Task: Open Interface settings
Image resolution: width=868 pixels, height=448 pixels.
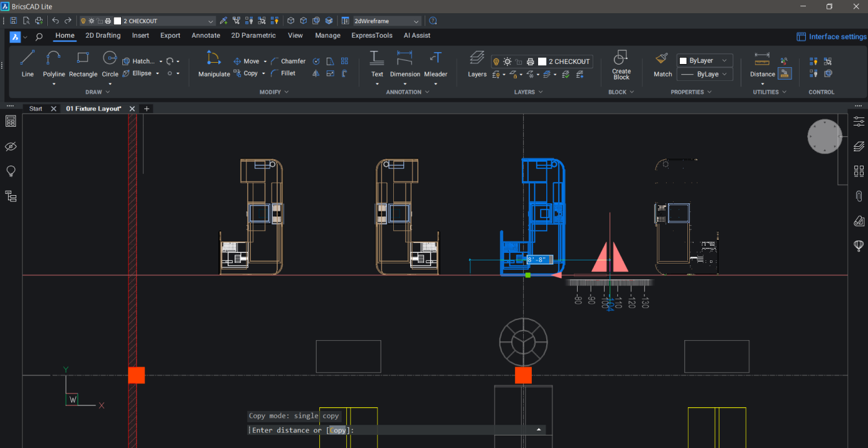Action: pyautogui.click(x=831, y=36)
